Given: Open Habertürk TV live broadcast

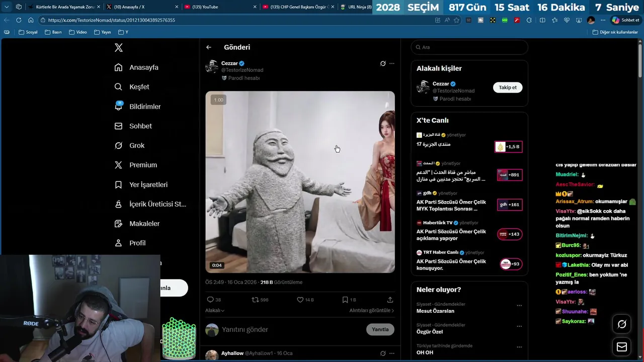Looking at the screenshot, I should coord(469,231).
